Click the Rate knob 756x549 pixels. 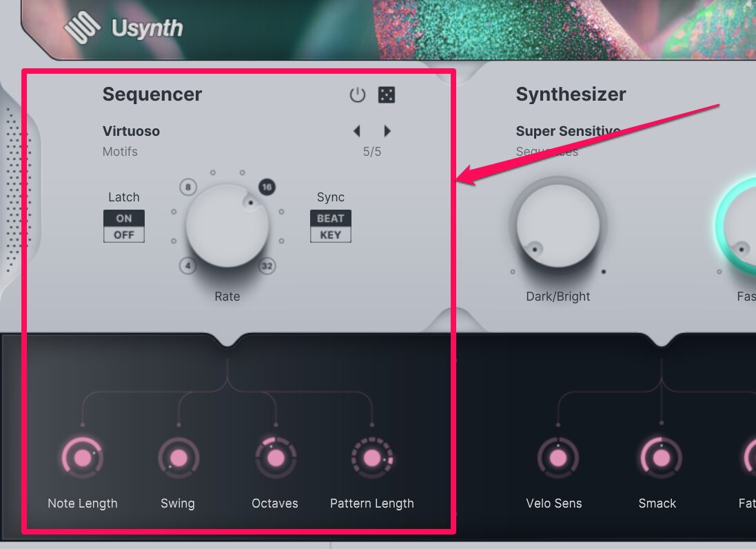(227, 226)
